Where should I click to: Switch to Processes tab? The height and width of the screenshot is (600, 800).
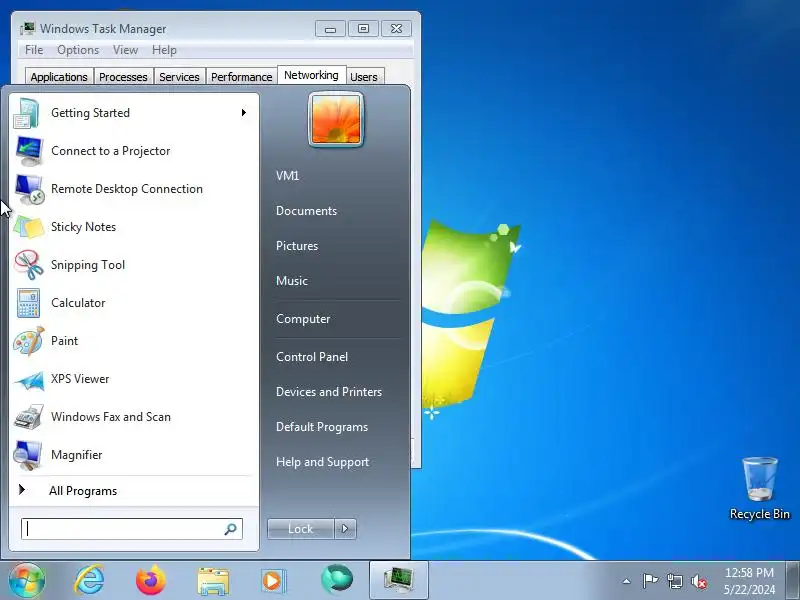pos(123,77)
